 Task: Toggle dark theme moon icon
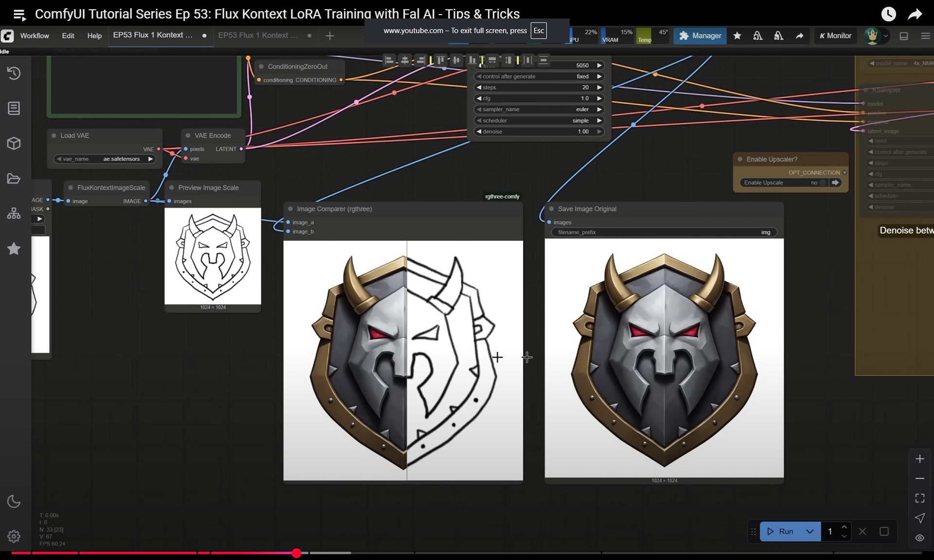coord(14,501)
